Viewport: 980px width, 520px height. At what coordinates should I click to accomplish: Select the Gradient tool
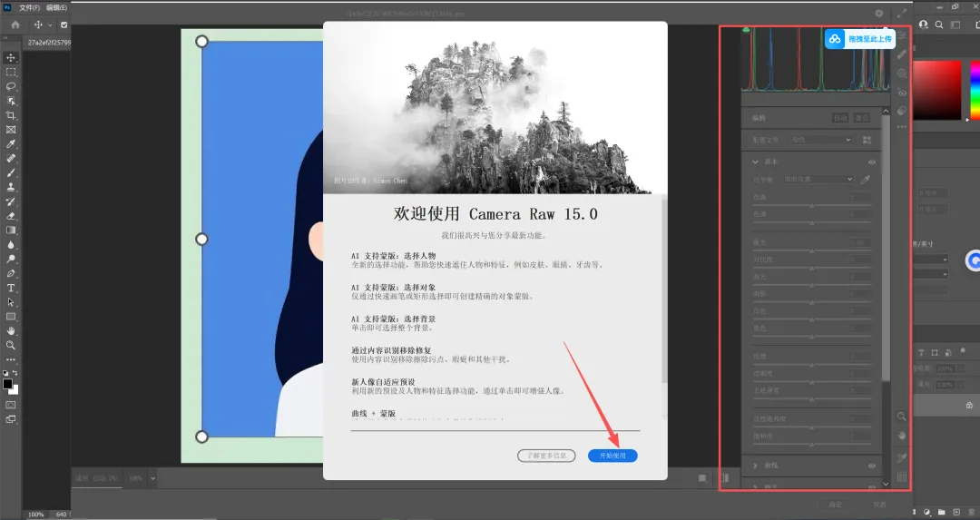[x=11, y=230]
